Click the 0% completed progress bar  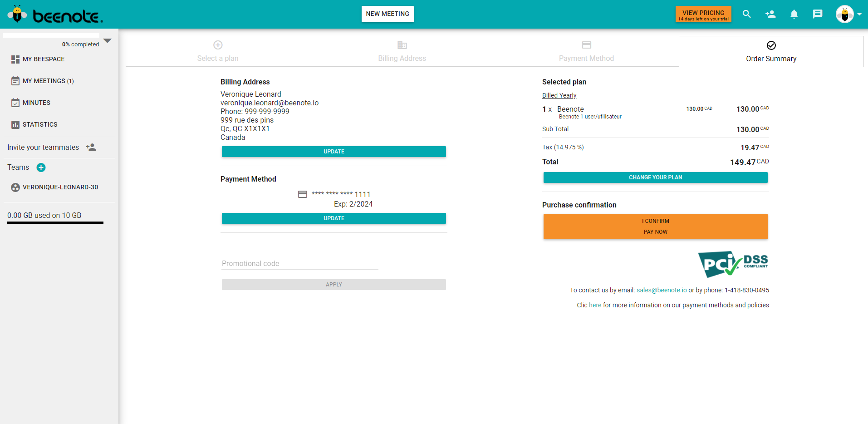pos(51,35)
